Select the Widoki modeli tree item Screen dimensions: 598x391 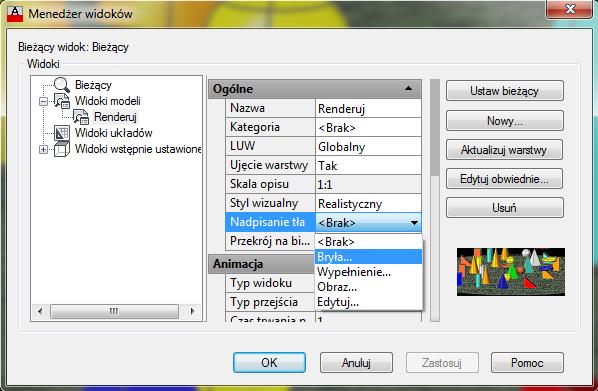(108, 101)
